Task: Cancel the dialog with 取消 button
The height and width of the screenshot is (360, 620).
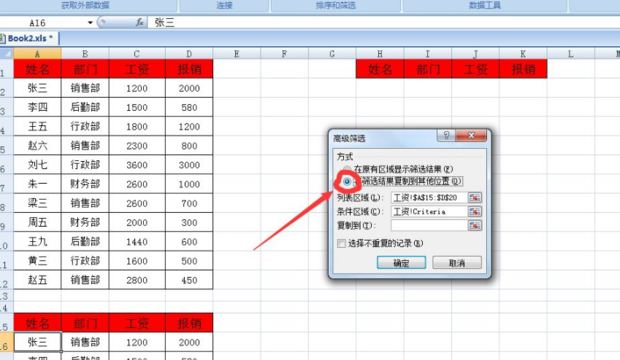Action: tap(457, 263)
